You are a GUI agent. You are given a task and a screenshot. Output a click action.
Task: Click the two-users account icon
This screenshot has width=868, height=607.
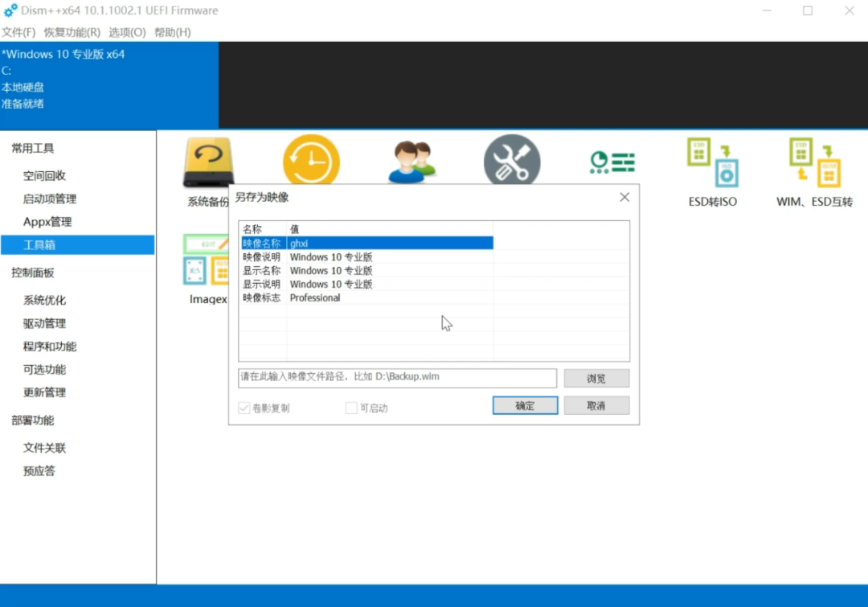click(411, 162)
